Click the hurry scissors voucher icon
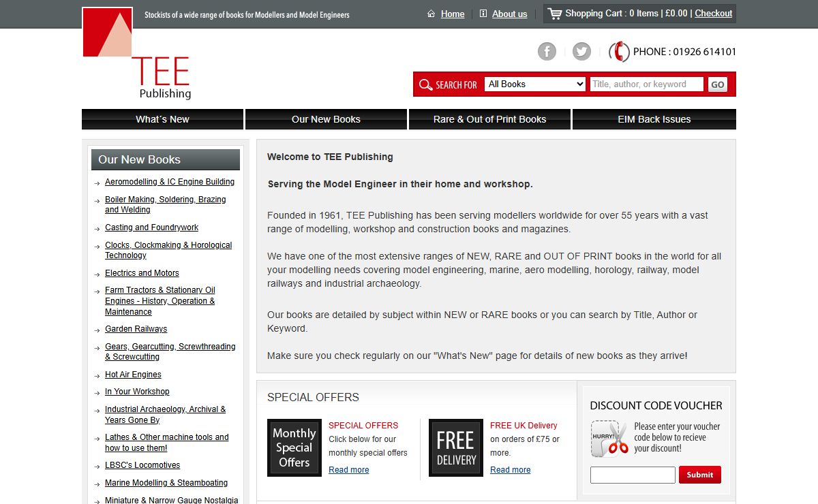 pyautogui.click(x=609, y=439)
